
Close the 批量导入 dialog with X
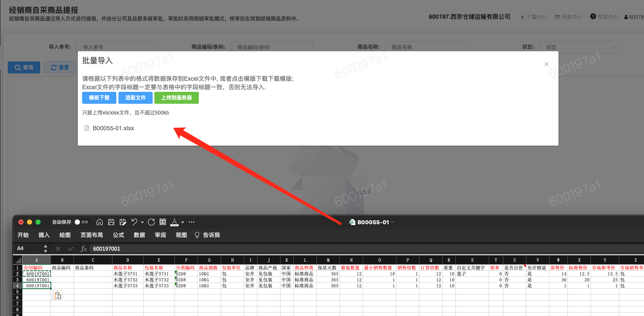(546, 64)
